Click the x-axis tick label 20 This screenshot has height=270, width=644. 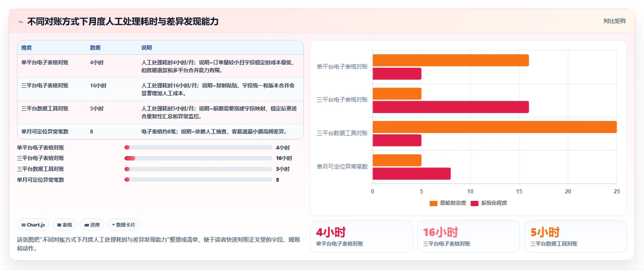point(567,191)
